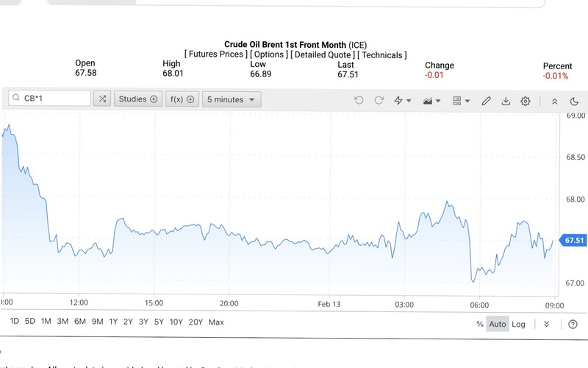Toggle percent scale on chart
This screenshot has width=588, height=368.
480,324
